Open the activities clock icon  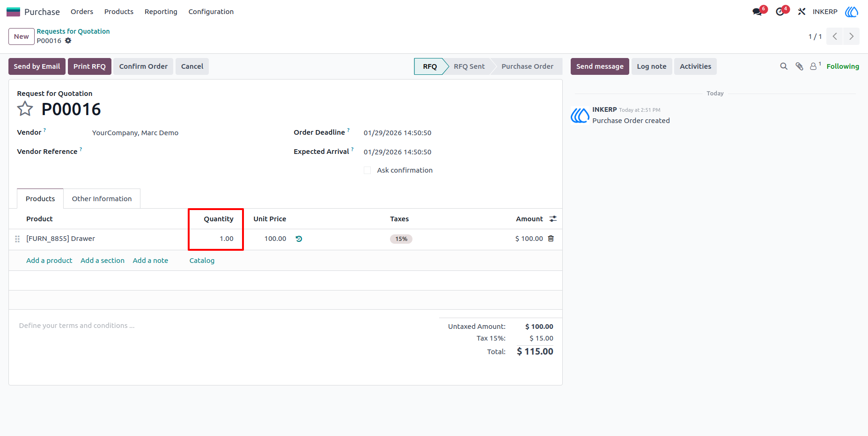pyautogui.click(x=780, y=12)
